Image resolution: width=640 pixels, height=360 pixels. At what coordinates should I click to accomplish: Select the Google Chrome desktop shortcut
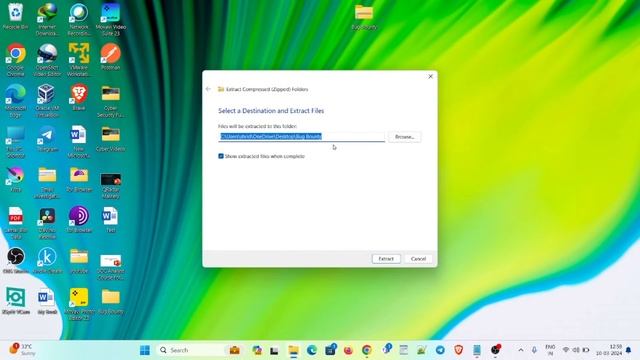pyautogui.click(x=16, y=60)
